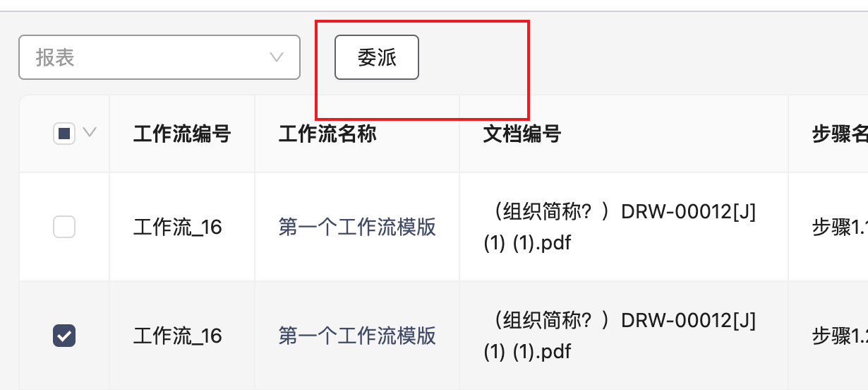Click the 工作流编号 column header

(182, 134)
